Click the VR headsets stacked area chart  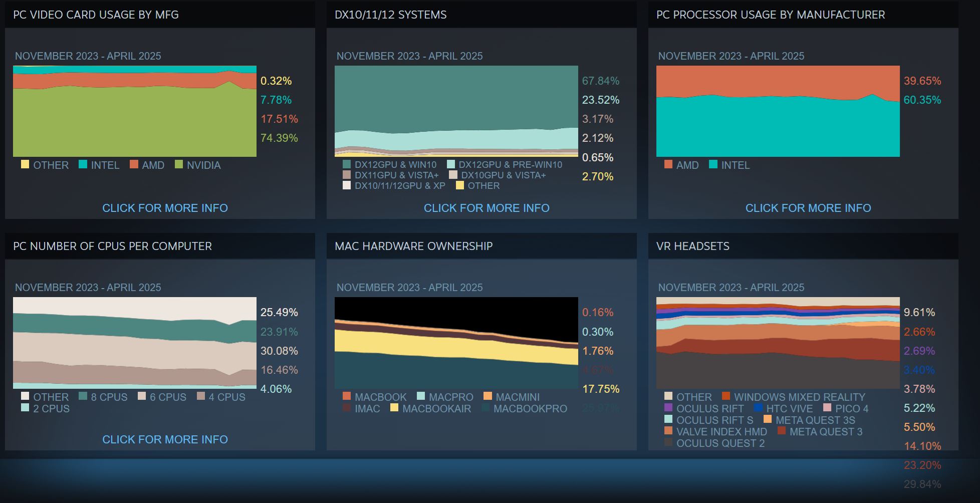[x=778, y=343]
